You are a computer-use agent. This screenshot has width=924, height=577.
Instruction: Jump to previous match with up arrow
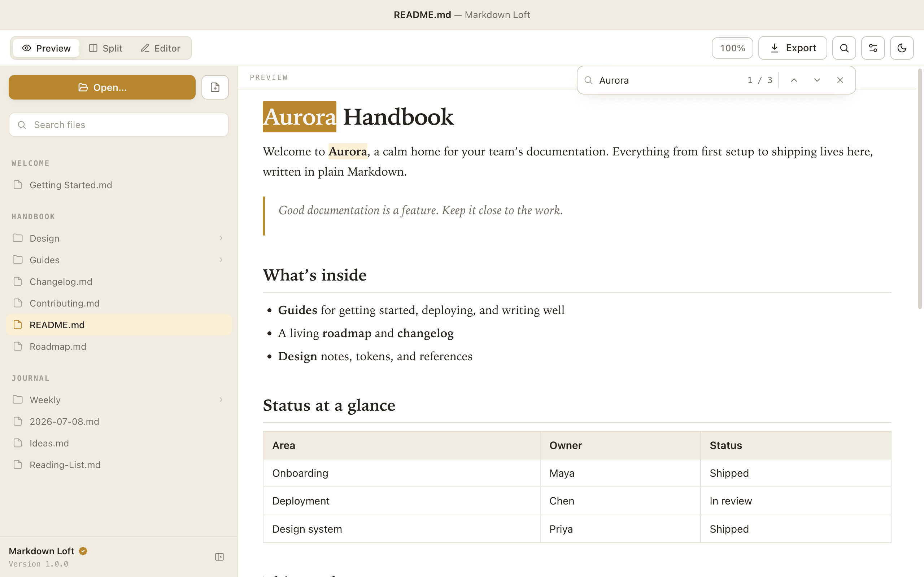click(x=794, y=80)
